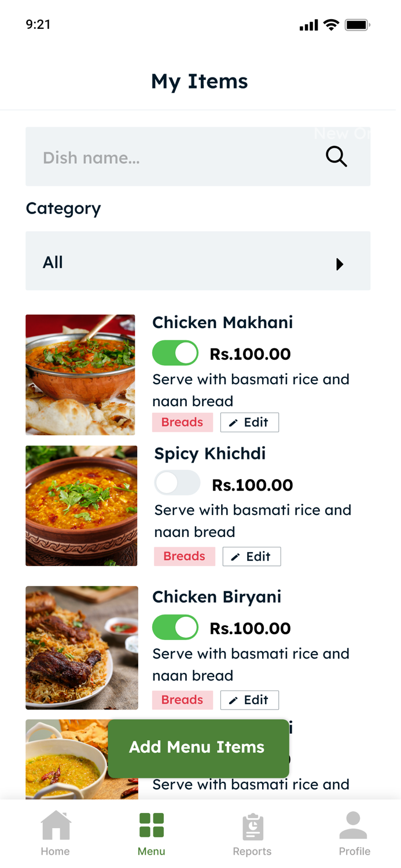Tap the search magnifier icon

336,157
